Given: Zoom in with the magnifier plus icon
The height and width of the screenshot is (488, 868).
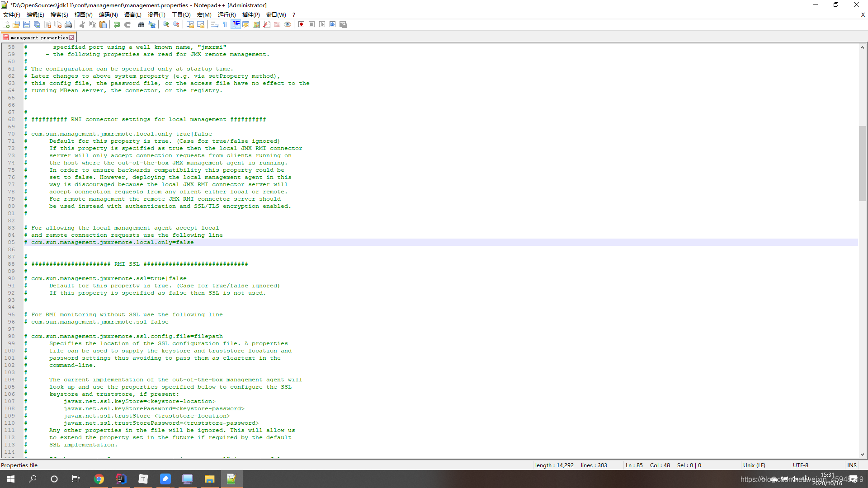Looking at the screenshot, I should click(x=166, y=25).
